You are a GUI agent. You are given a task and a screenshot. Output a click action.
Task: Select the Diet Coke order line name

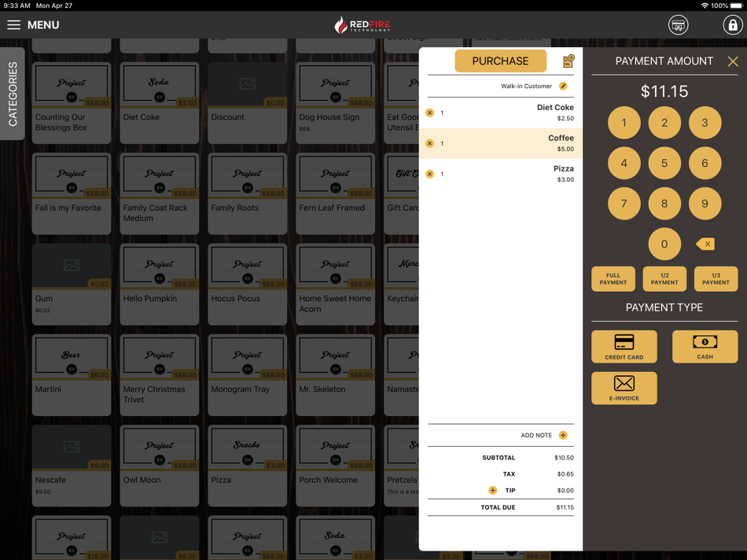[x=555, y=108]
